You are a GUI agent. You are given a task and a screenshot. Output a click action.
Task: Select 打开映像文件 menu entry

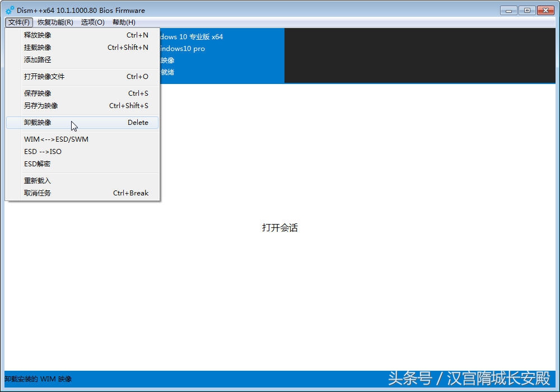82,76
